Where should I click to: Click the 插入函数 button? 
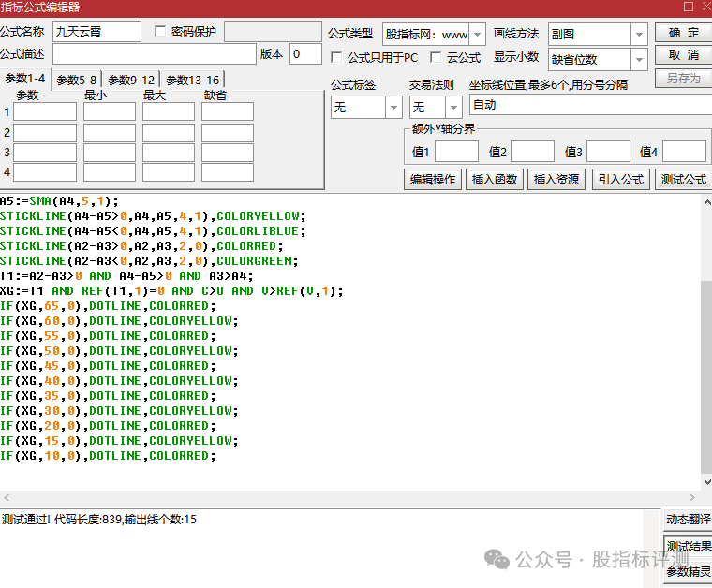tap(495, 180)
